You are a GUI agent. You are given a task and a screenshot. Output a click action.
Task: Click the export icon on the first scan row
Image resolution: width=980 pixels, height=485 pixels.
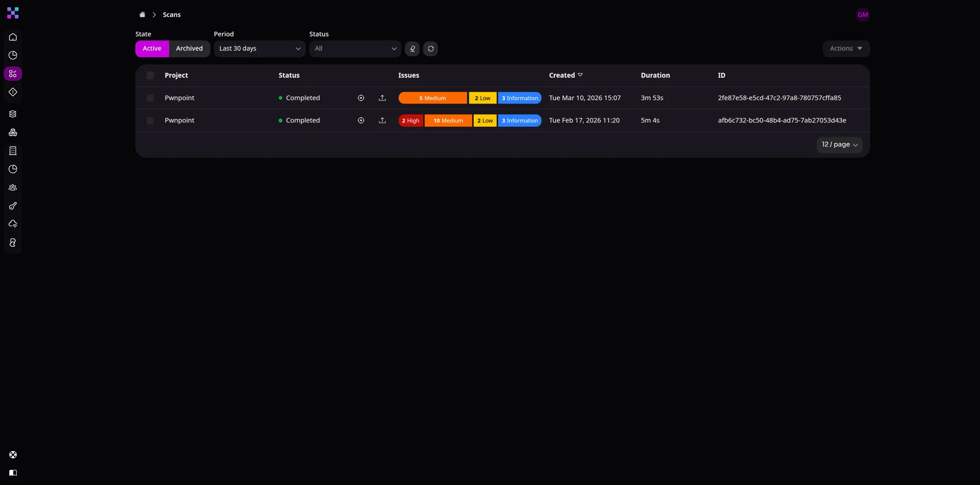(383, 98)
